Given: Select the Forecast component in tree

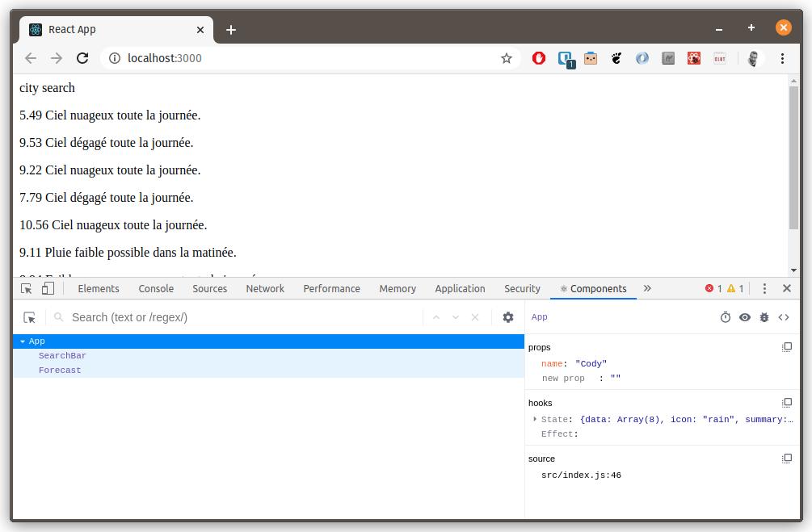Looking at the screenshot, I should (60, 371).
